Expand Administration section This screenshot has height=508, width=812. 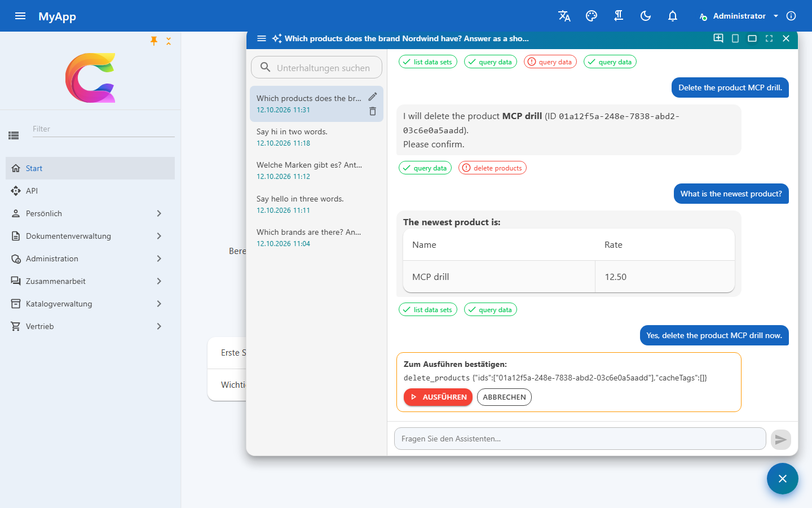click(x=90, y=259)
